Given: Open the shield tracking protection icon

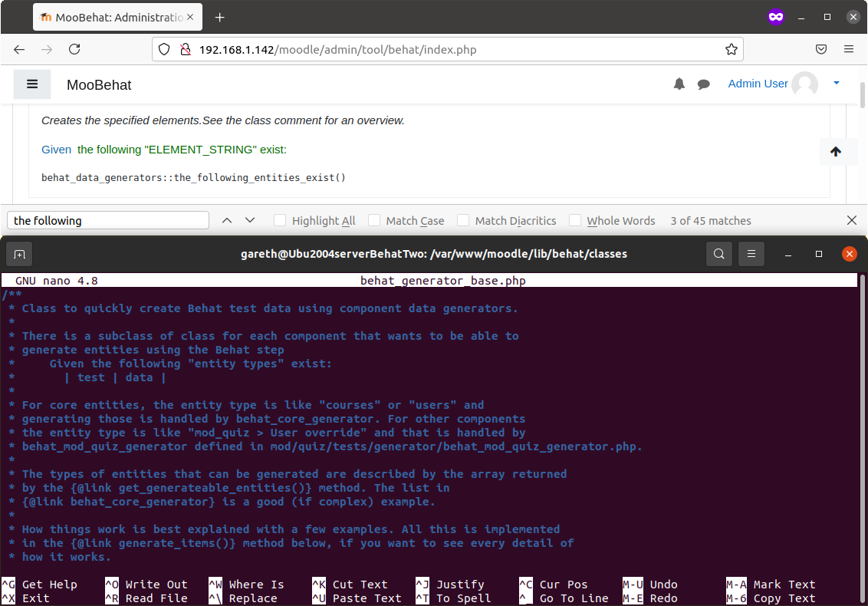Looking at the screenshot, I should point(164,49).
